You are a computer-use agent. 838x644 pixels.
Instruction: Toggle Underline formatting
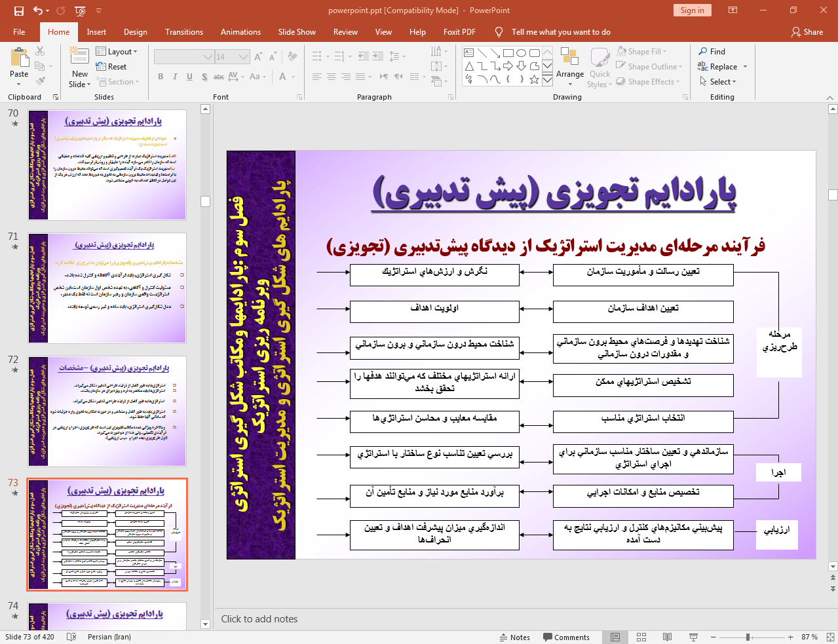189,77
